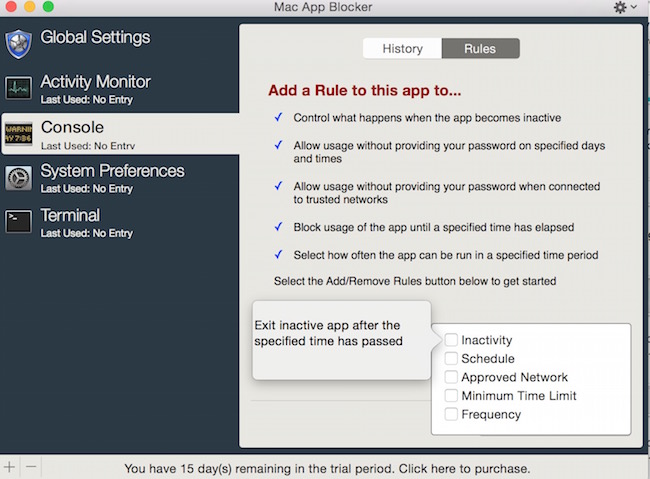Click the plus icon to add app
This screenshot has height=479, width=650.
coord(10,467)
